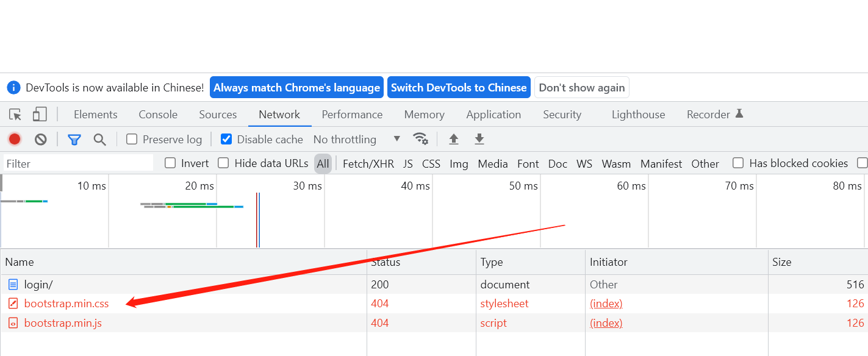This screenshot has height=356, width=868.
Task: Sort by the Initiator column header
Action: (676, 262)
